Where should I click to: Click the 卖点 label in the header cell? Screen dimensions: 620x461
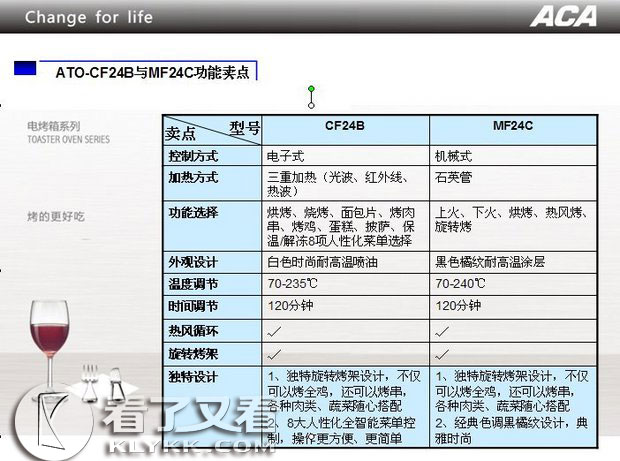180,134
